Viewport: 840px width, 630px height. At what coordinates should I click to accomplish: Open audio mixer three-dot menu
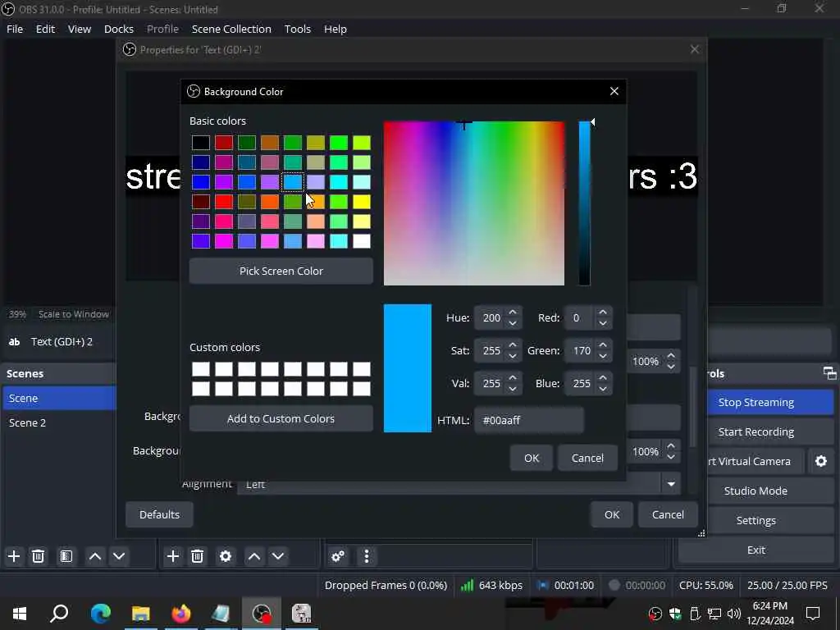(367, 556)
